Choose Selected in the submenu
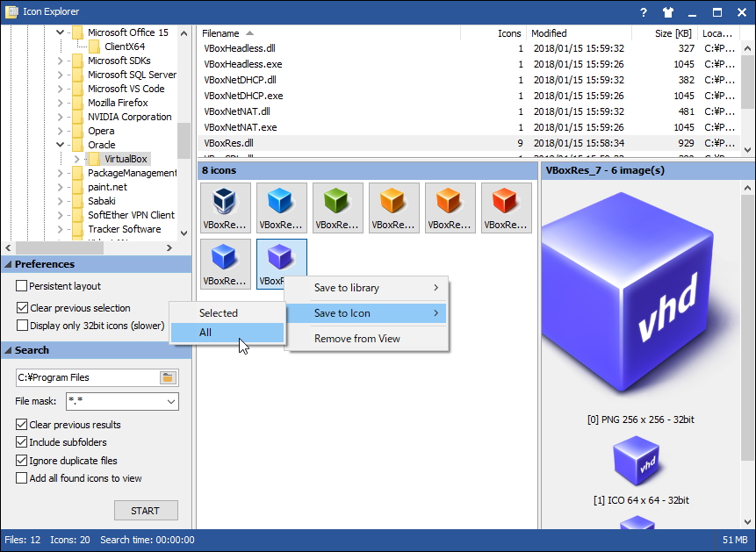756x552 pixels. click(227, 313)
